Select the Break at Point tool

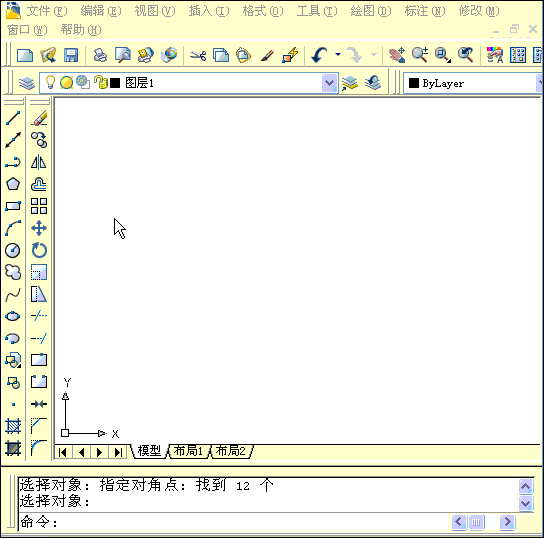click(39, 360)
